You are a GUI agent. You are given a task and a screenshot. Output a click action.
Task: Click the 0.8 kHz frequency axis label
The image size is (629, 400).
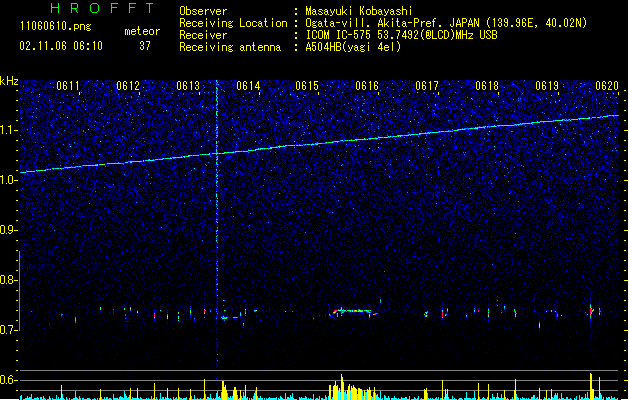point(9,280)
